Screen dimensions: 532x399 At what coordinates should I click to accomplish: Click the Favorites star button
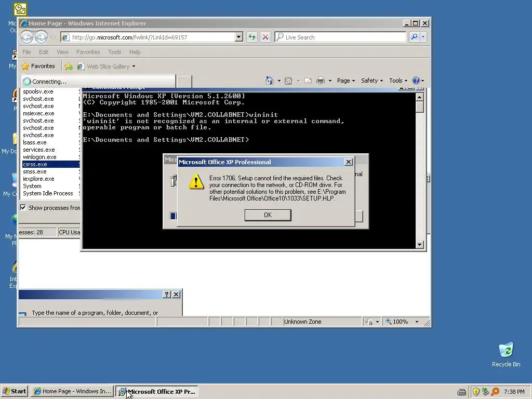(x=38, y=66)
